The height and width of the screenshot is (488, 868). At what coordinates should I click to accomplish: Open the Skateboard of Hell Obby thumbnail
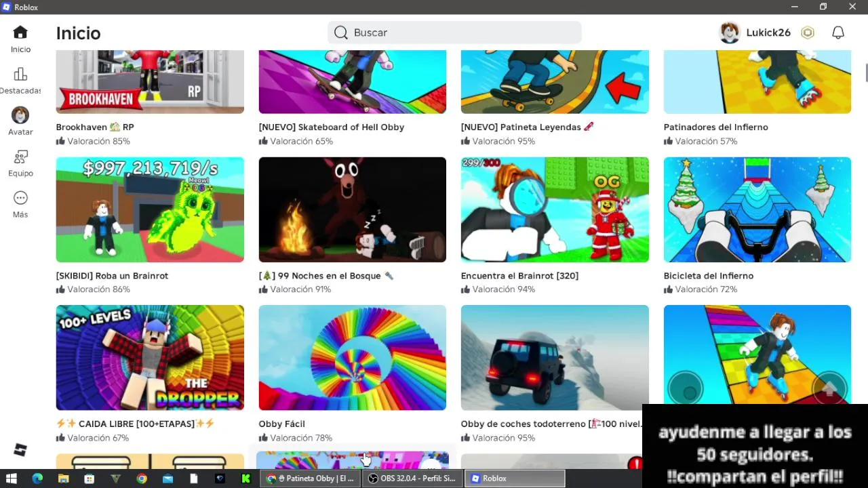point(353,81)
